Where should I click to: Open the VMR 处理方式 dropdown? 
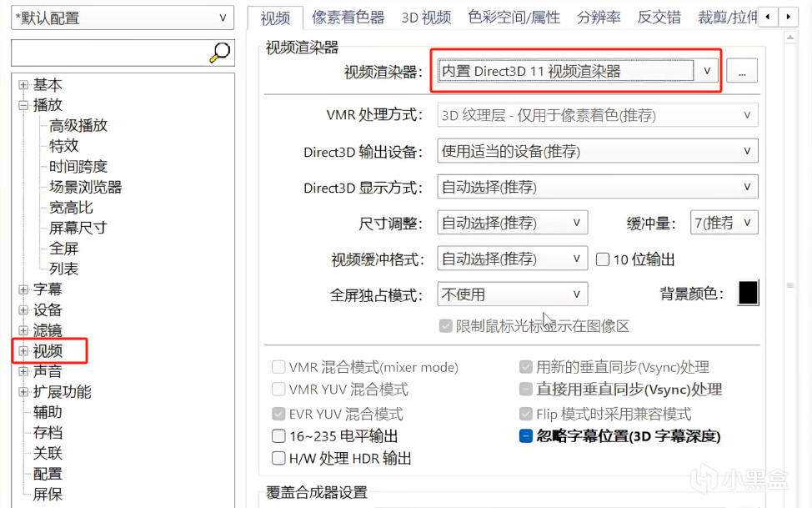(x=598, y=115)
